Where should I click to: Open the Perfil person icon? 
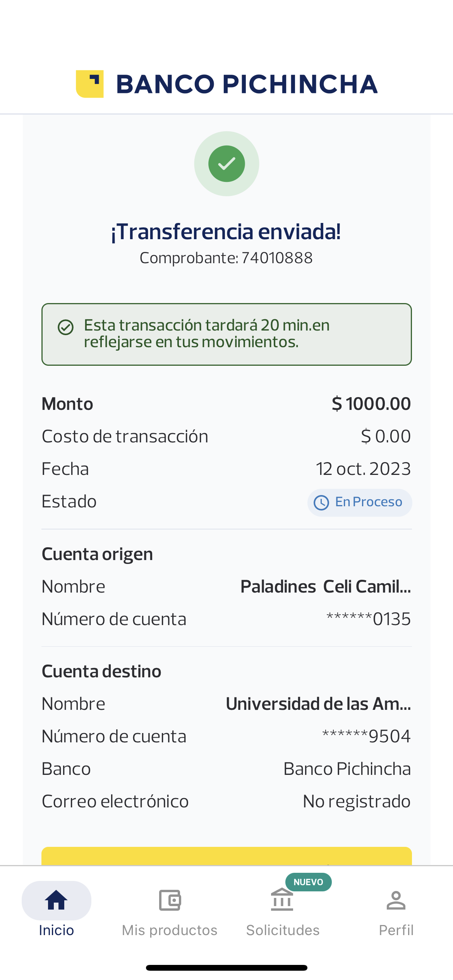pyautogui.click(x=396, y=900)
